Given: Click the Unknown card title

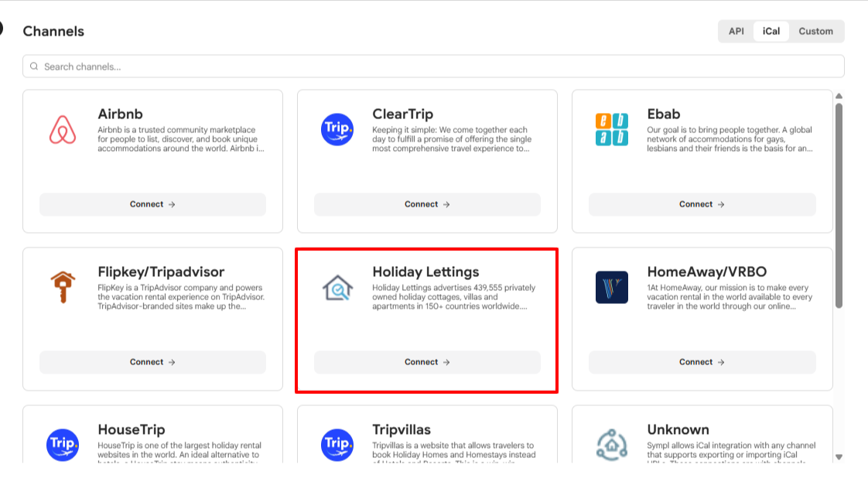Looking at the screenshot, I should 678,429.
